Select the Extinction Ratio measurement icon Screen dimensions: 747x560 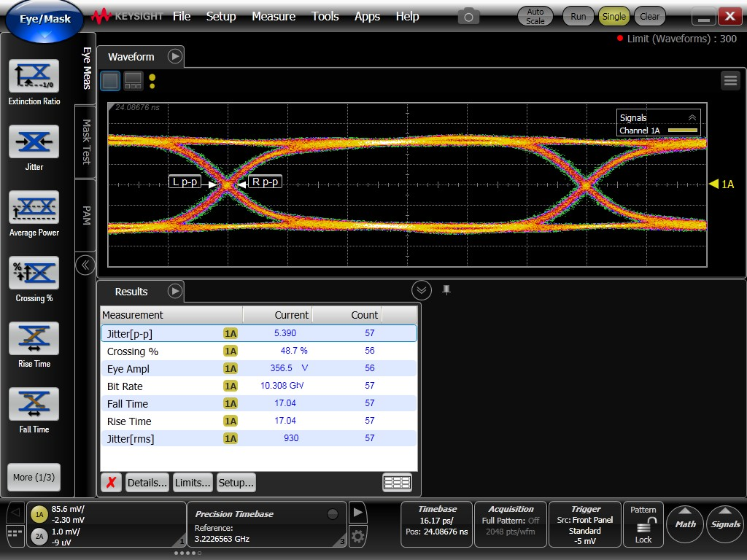pos(34,76)
